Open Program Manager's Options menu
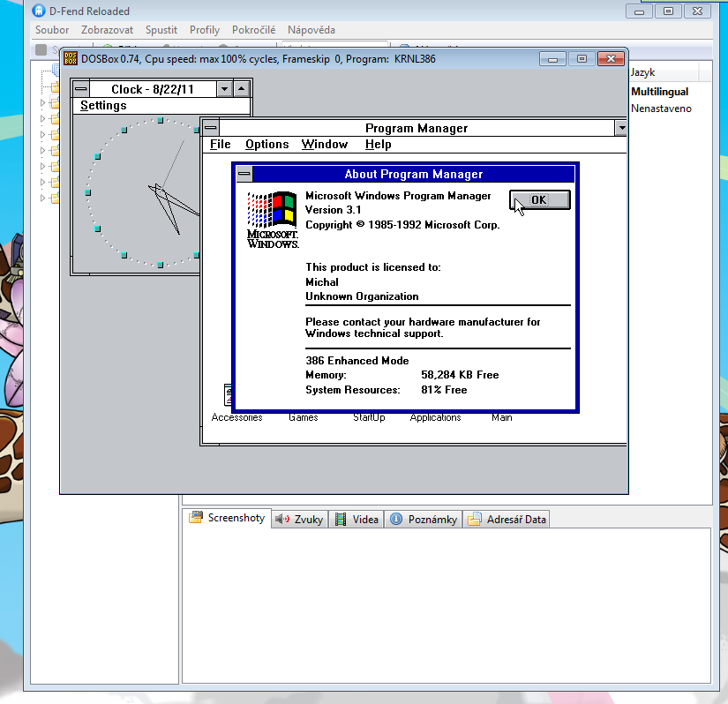The image size is (728, 704). click(267, 145)
